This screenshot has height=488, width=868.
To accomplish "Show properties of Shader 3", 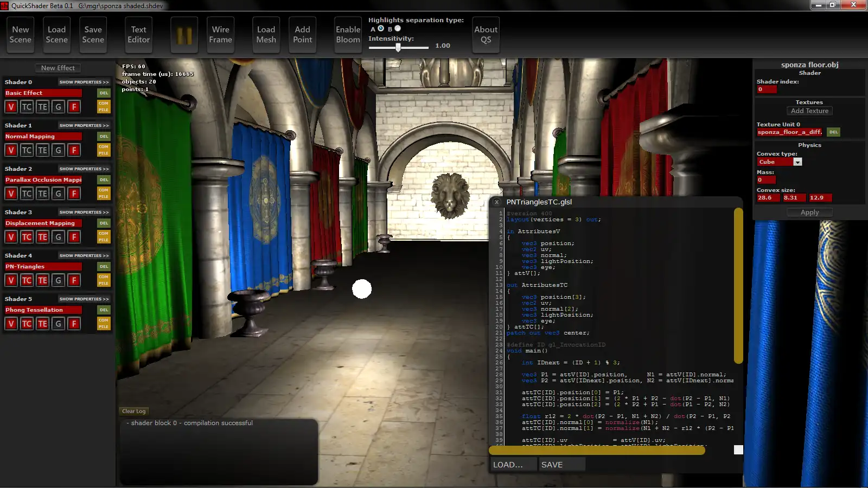I will (x=84, y=213).
